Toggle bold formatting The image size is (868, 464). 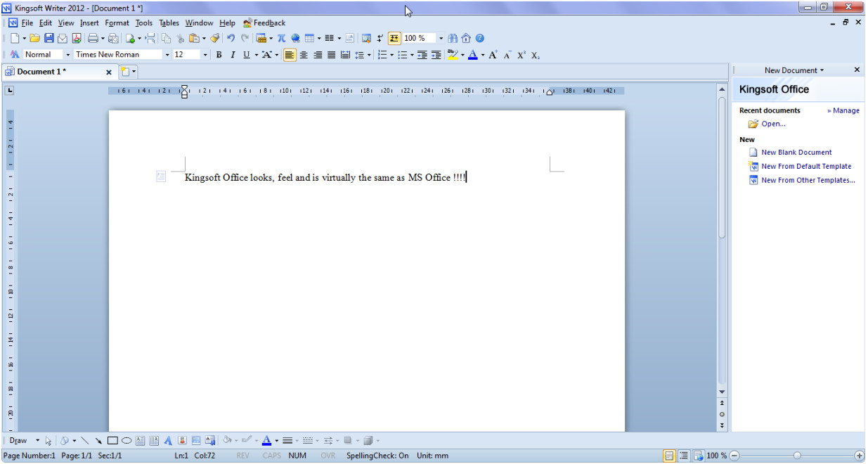[x=219, y=54]
